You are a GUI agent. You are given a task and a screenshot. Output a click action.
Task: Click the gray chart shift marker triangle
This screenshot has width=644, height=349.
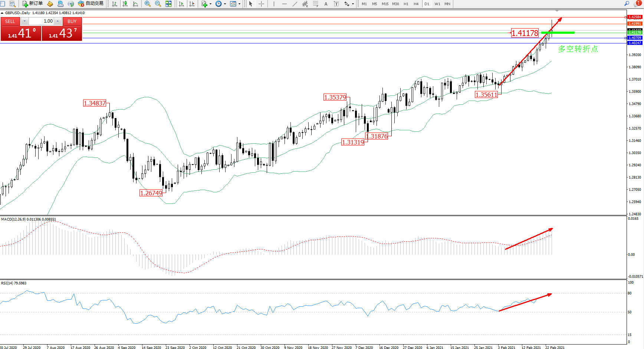tap(557, 11)
